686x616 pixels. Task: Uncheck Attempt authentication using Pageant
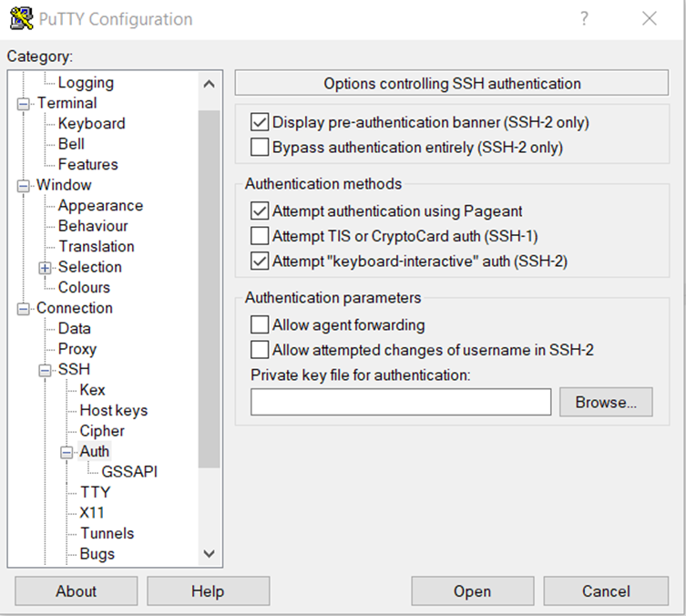[x=260, y=211]
